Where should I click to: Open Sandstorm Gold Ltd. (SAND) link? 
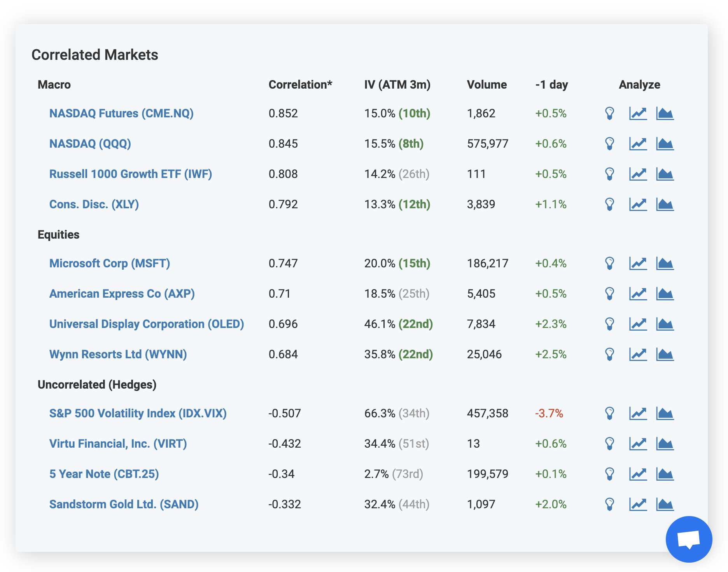click(124, 504)
